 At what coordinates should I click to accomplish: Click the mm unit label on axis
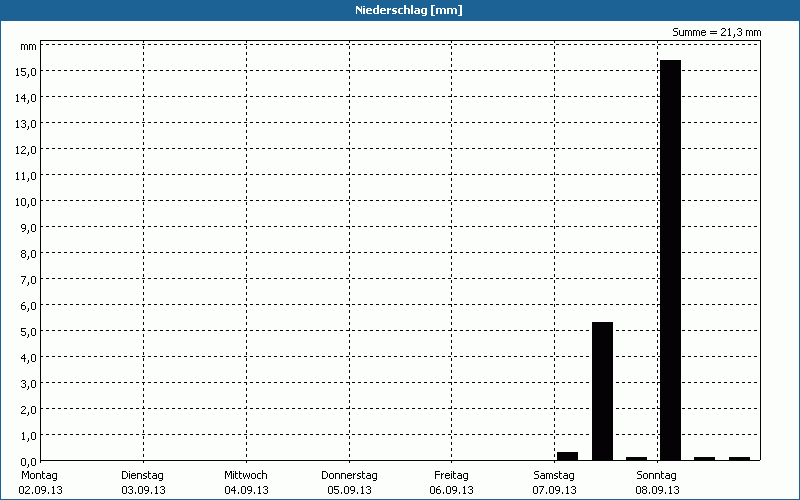tap(28, 47)
